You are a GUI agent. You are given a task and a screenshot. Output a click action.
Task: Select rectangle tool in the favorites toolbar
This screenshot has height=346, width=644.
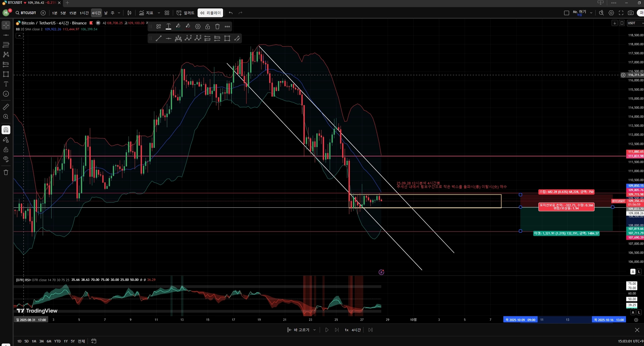[x=227, y=39]
